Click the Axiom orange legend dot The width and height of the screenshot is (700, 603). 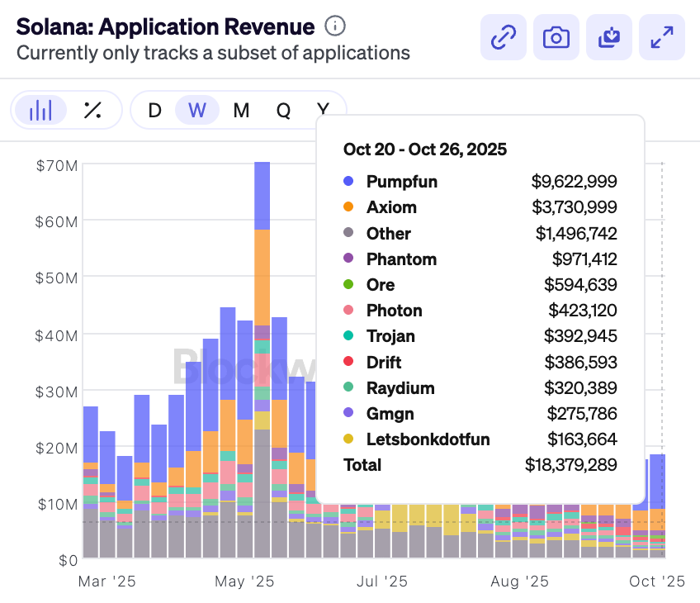[348, 207]
